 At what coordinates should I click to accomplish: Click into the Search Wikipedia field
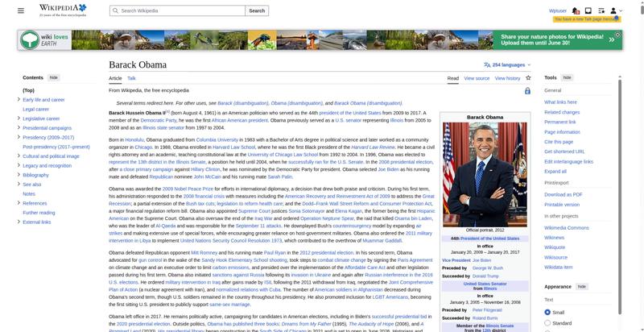click(x=177, y=10)
